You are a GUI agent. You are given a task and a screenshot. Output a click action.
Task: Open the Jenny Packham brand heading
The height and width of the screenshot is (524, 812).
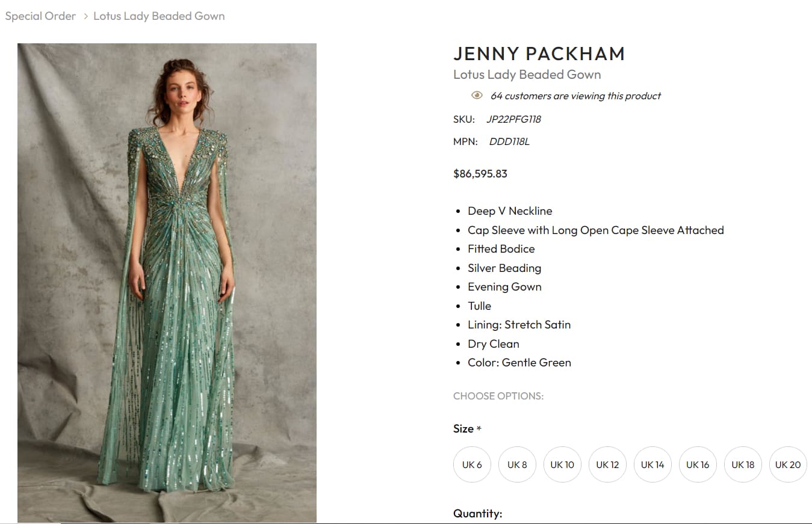tap(539, 54)
